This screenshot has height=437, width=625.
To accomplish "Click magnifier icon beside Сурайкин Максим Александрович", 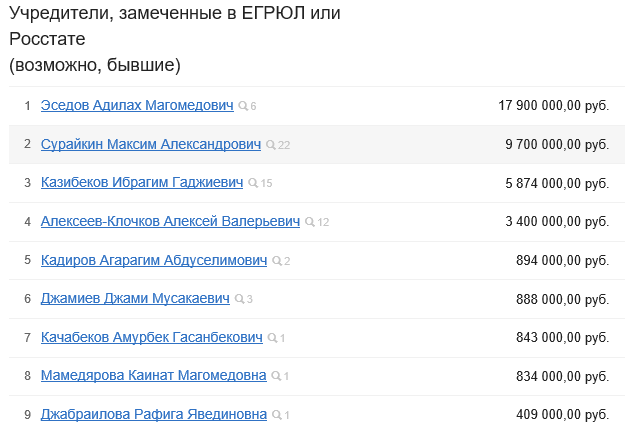I will (270, 145).
